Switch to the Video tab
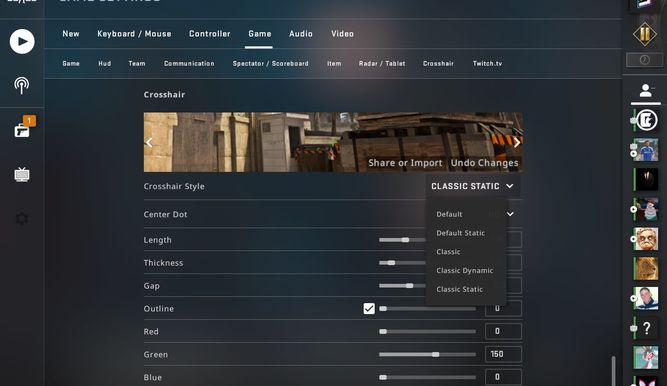Viewport: 667px width, 386px height. 342,34
